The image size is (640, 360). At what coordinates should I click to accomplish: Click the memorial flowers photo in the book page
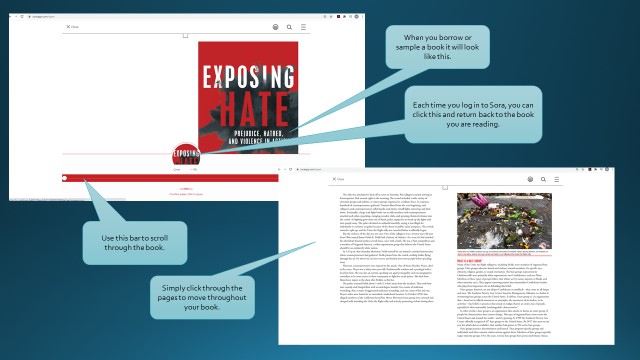(504, 221)
